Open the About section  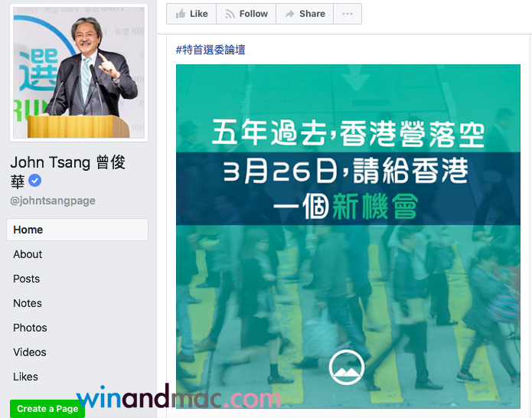pos(28,254)
